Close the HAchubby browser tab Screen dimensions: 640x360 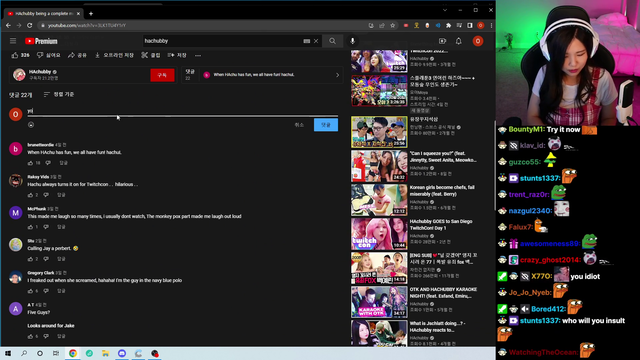(x=78, y=13)
